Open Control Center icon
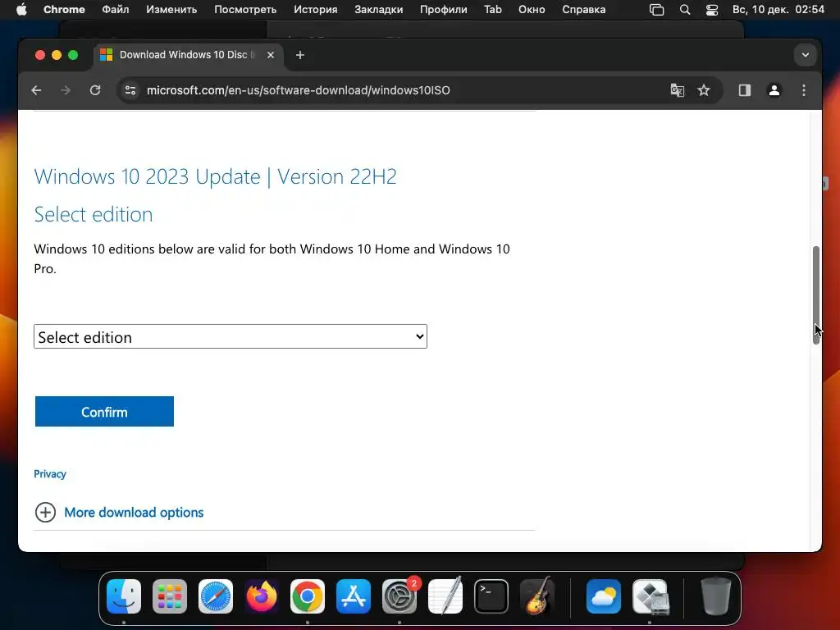This screenshot has height=630, width=840. (712, 10)
